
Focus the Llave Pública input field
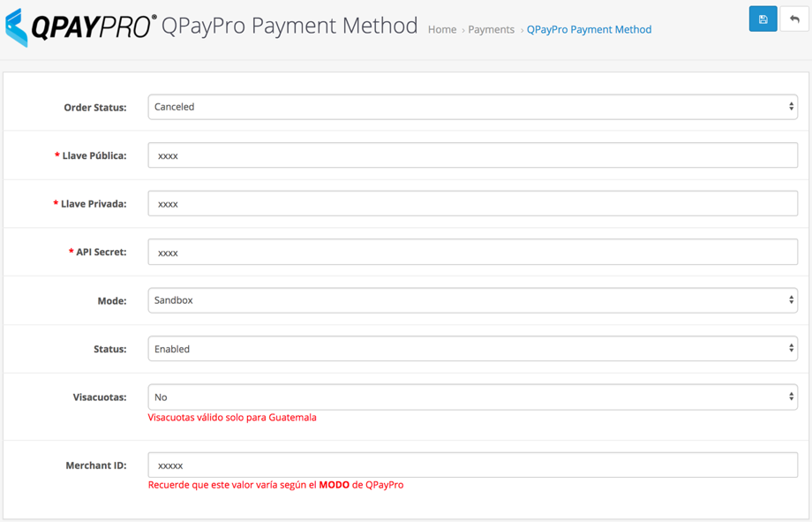click(x=472, y=155)
